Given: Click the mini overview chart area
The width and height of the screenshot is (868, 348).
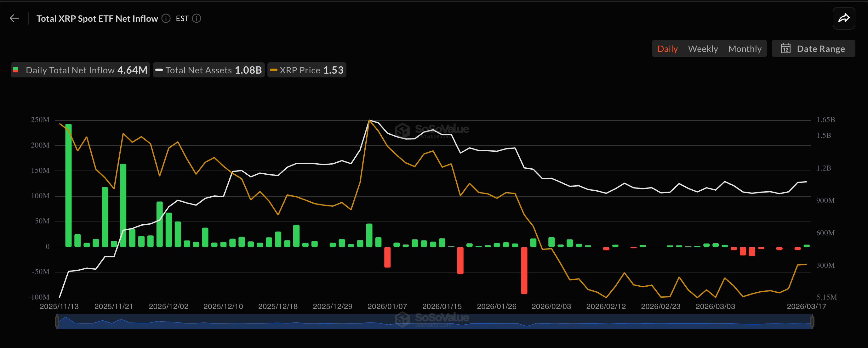Looking at the screenshot, I should pyautogui.click(x=435, y=321).
